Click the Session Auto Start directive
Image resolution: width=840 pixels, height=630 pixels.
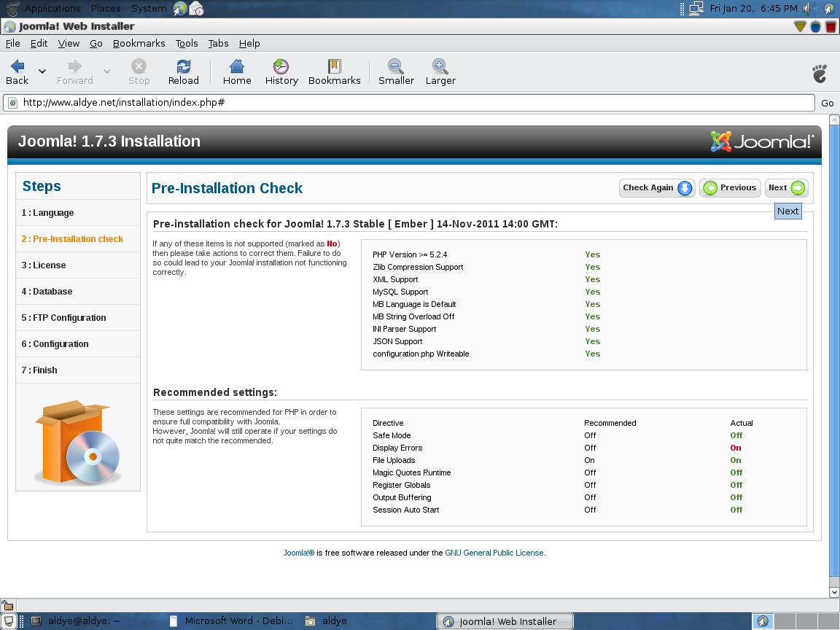405,510
